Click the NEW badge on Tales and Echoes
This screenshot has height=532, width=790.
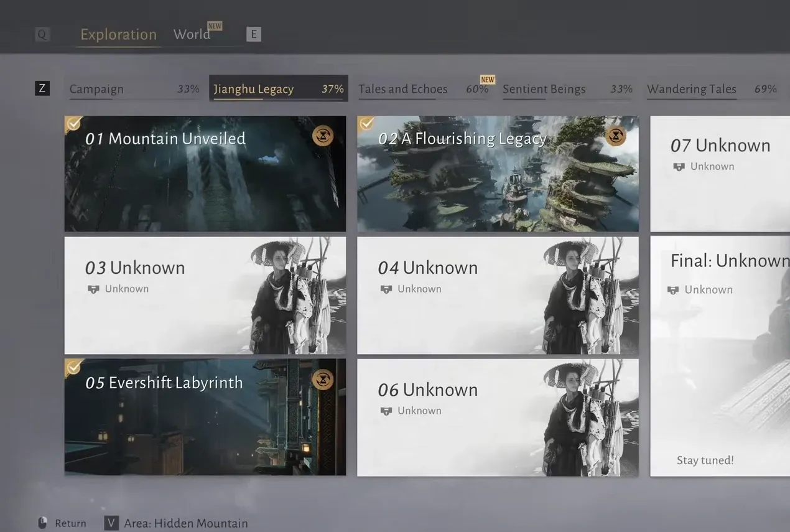[x=488, y=80]
